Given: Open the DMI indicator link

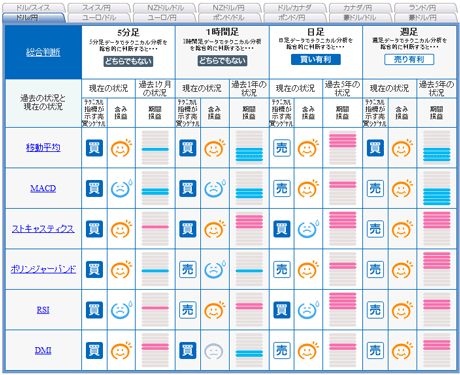Looking at the screenshot, I should pyautogui.click(x=43, y=351).
